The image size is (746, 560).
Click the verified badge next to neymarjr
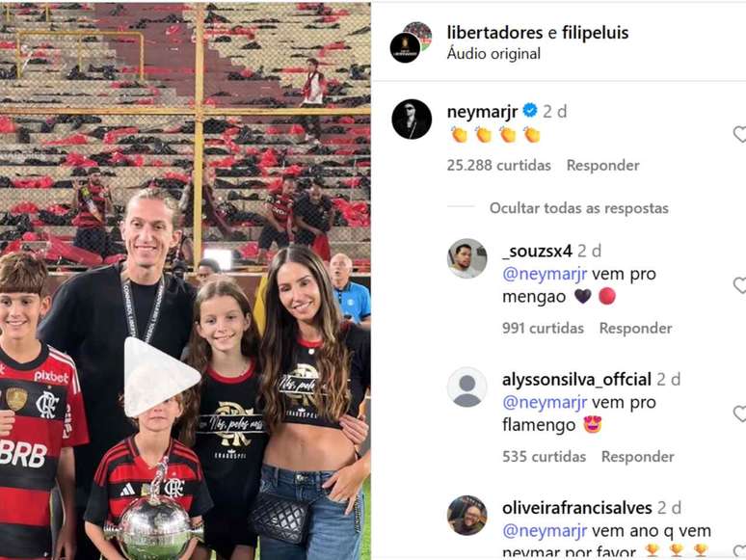[x=529, y=111]
